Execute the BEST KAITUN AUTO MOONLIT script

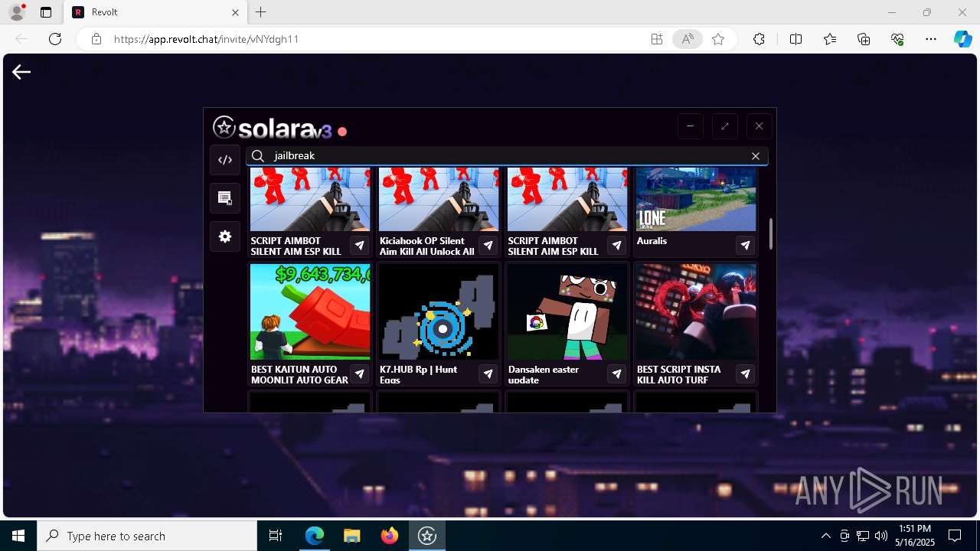(x=359, y=374)
